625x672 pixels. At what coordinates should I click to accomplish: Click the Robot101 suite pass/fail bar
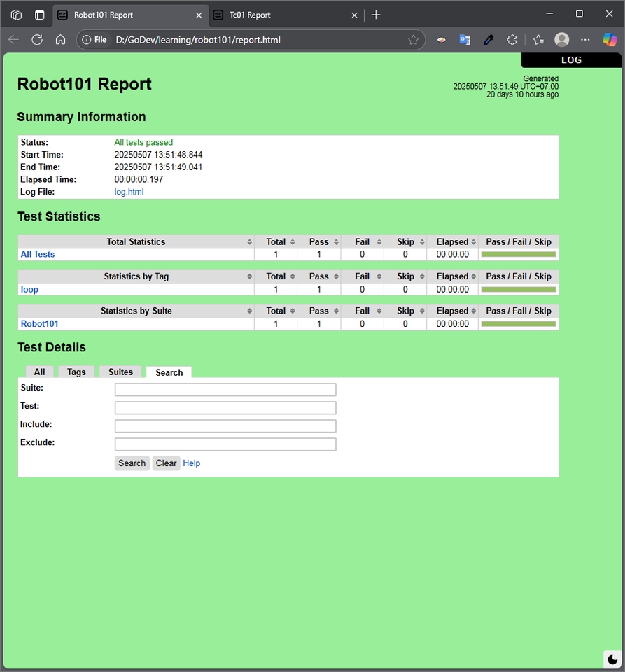(x=519, y=324)
